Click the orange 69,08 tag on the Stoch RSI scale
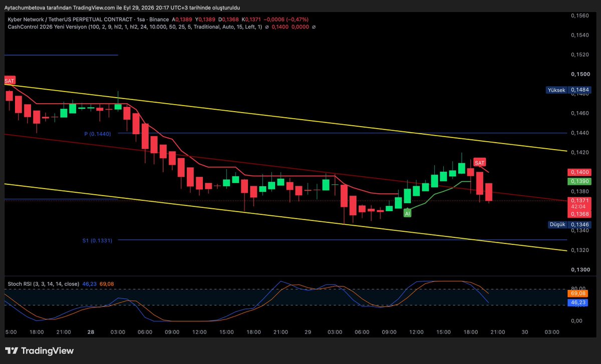Screen dimensions: 601x364 (x=578, y=293)
